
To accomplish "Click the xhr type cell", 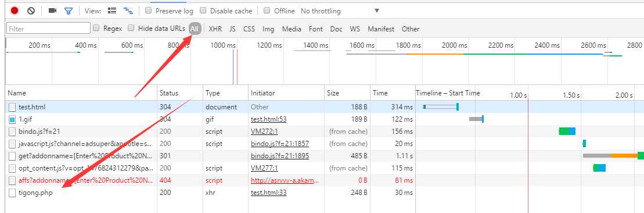I will click(x=210, y=193).
